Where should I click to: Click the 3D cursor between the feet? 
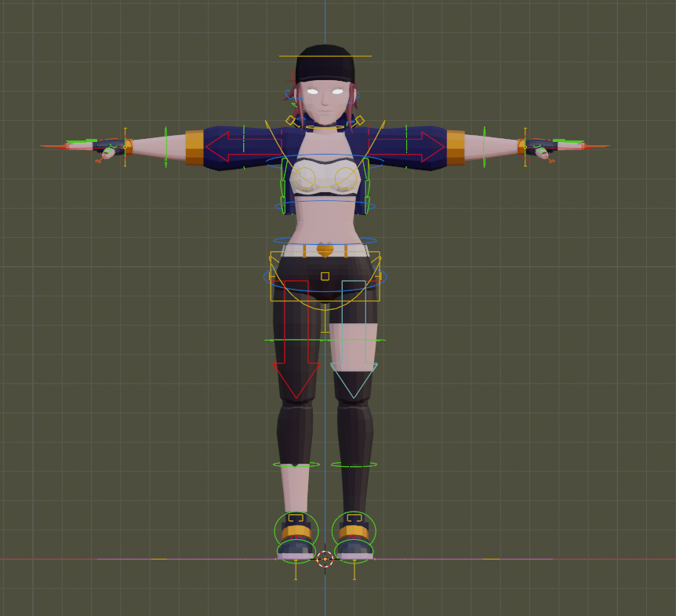[325, 559]
